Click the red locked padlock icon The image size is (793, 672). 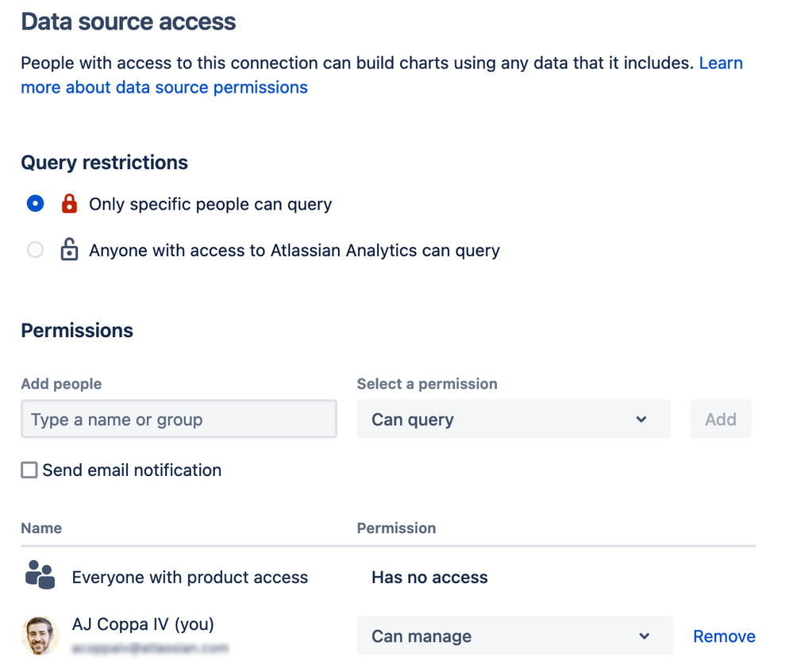(69, 204)
